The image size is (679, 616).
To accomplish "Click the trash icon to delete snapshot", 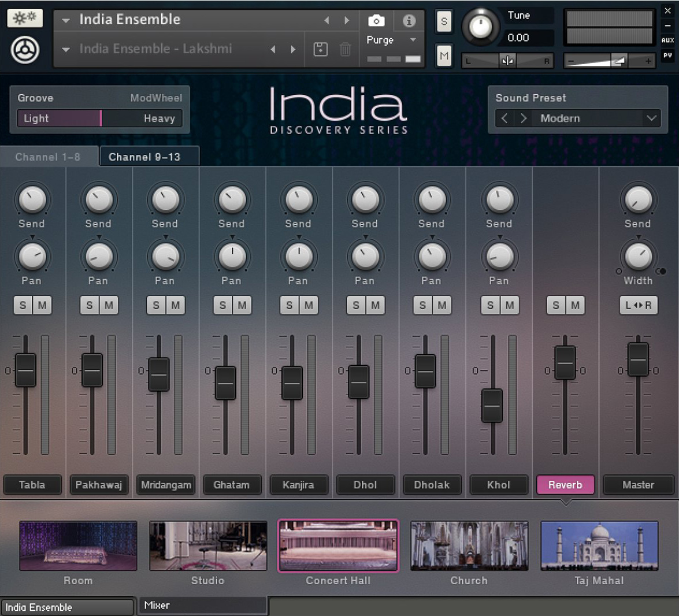I will 345,50.
